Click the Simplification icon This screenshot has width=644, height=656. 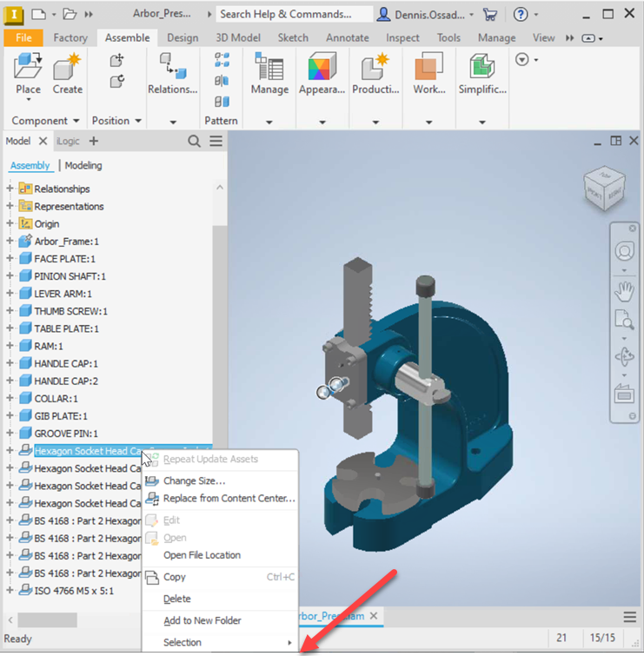pyautogui.click(x=482, y=66)
